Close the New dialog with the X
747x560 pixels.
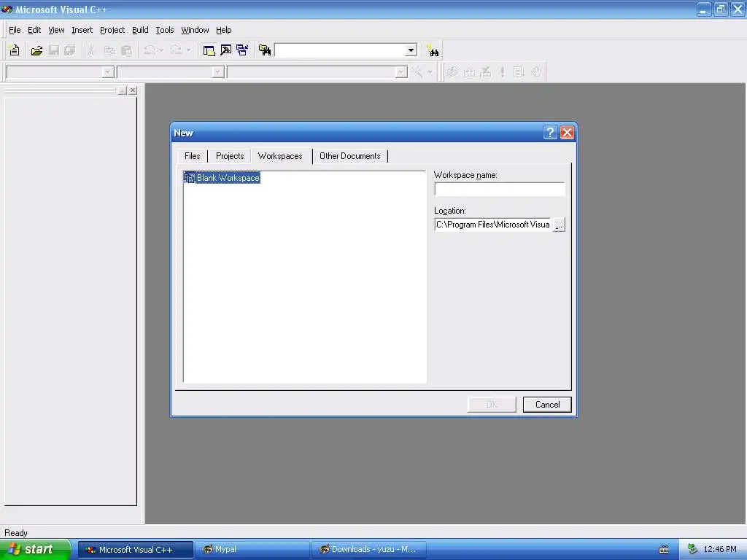[567, 133]
